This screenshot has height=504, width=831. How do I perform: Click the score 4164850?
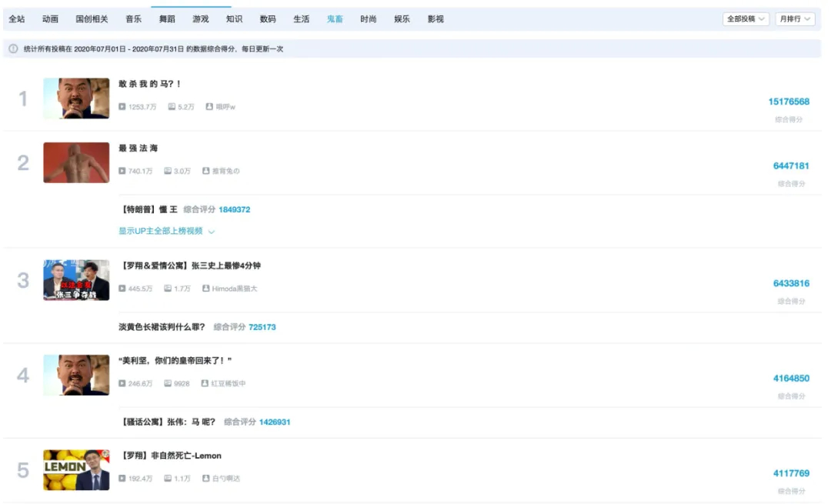[x=791, y=379]
